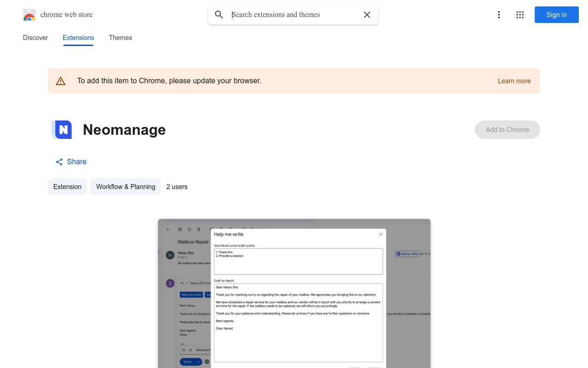Focus the Search extensions and themes field
Viewport: 588px width, 368px height.
pos(294,15)
